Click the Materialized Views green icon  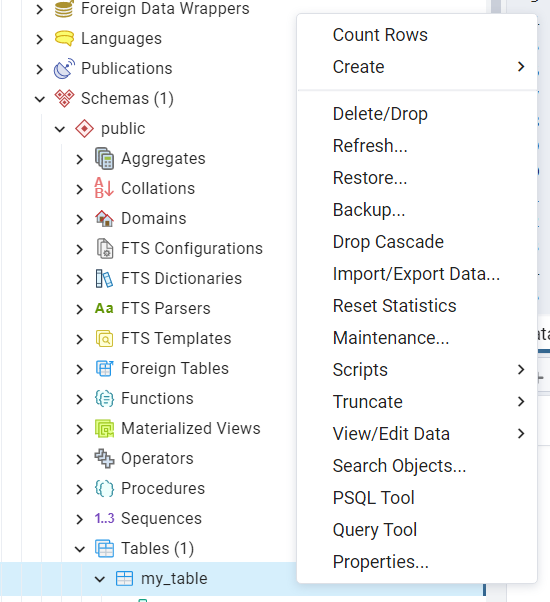[x=104, y=428]
